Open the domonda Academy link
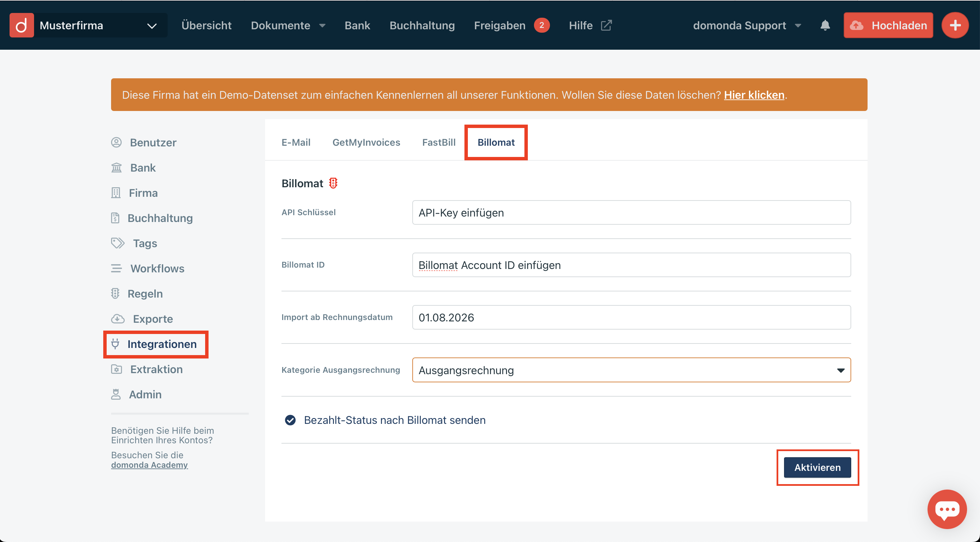 coord(150,464)
